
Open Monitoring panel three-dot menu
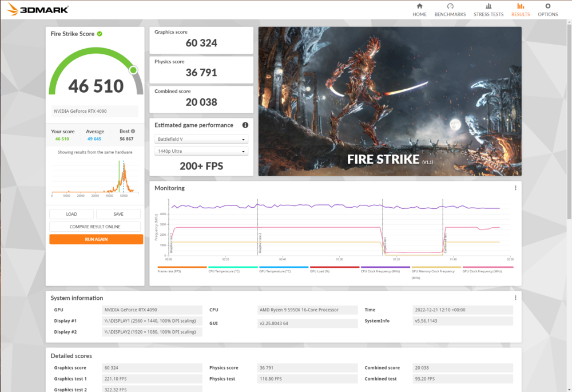515,188
